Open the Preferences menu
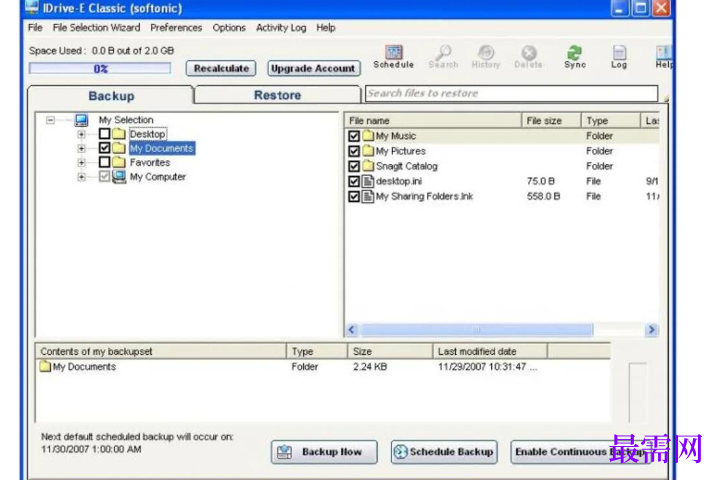The image size is (721, 480). coord(176,28)
